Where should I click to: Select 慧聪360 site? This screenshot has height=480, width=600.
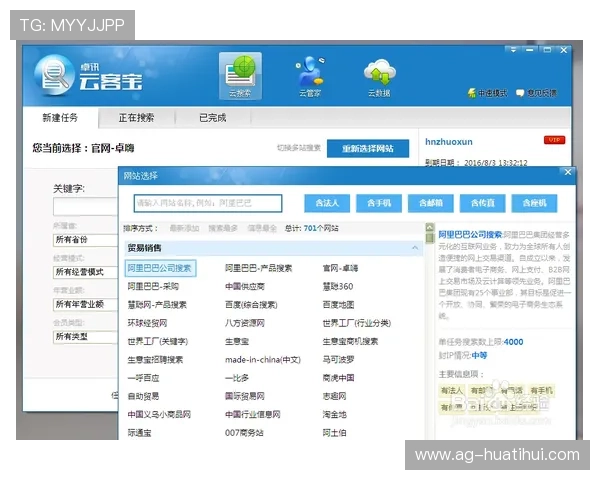click(x=338, y=287)
